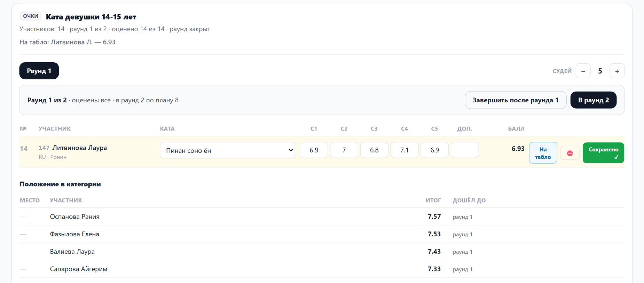The height and width of the screenshot is (283, 644).
Task: Click the total score 7.43
Action: tap(434, 252)
